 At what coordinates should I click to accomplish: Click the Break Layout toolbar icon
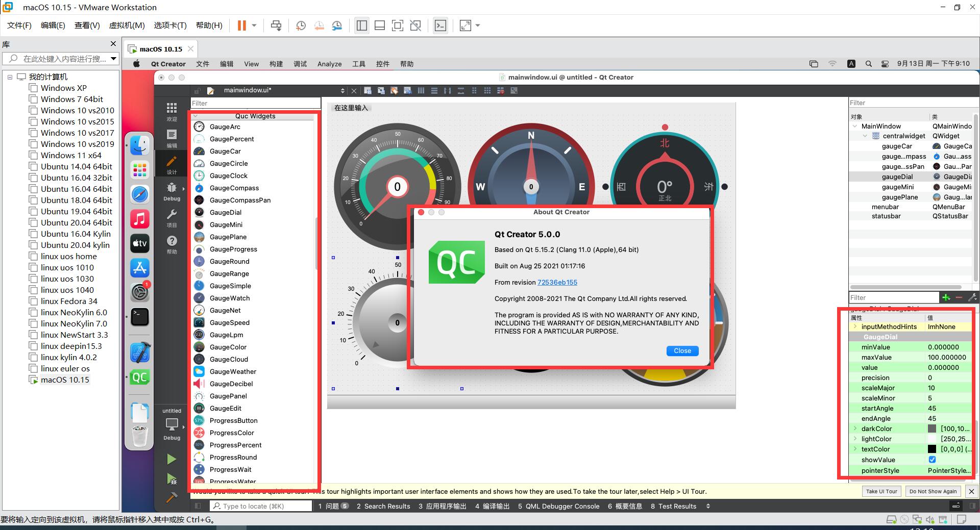[501, 91]
